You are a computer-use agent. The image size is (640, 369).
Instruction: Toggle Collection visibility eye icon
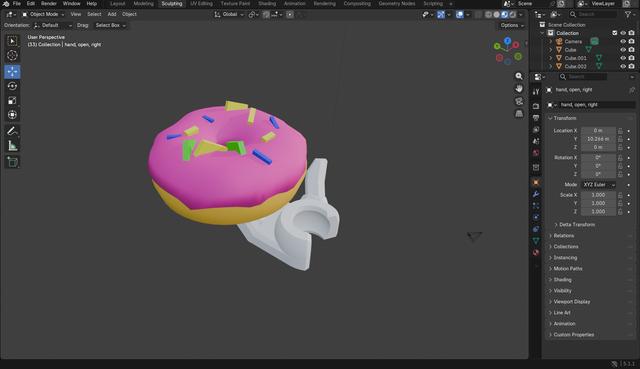point(623,33)
